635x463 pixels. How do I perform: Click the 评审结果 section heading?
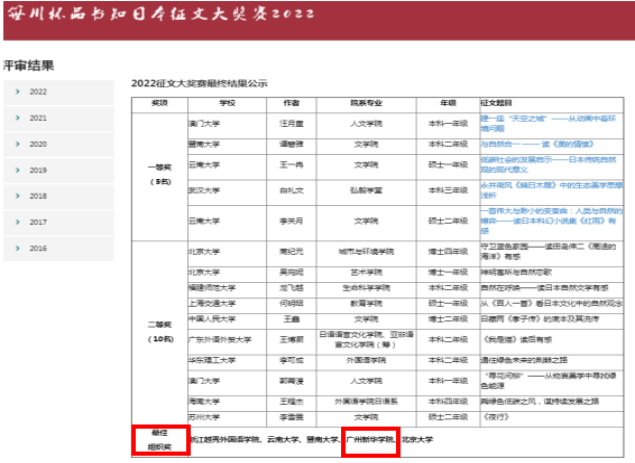(x=28, y=66)
